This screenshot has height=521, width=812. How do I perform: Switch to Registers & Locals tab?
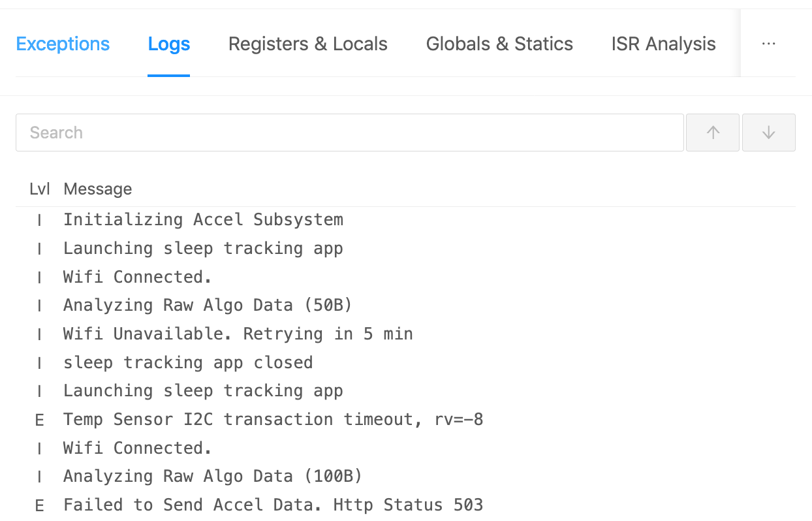[x=307, y=44]
